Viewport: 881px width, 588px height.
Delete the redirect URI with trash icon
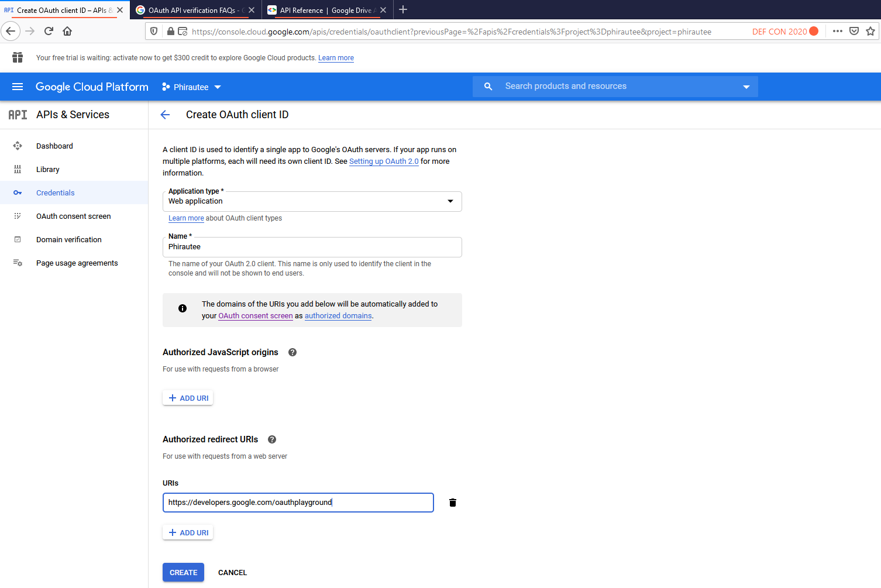point(453,503)
